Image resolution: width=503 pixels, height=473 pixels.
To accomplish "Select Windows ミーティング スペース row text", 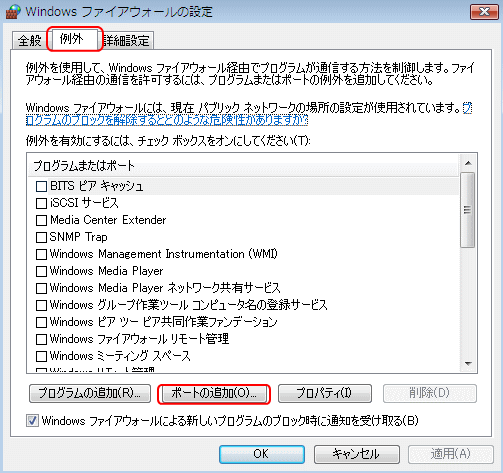I will pyautogui.click(x=120, y=356).
